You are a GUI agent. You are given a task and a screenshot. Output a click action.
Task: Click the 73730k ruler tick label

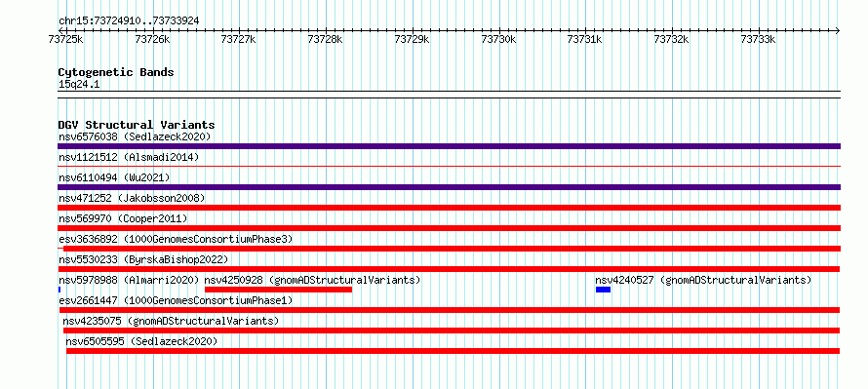point(498,39)
